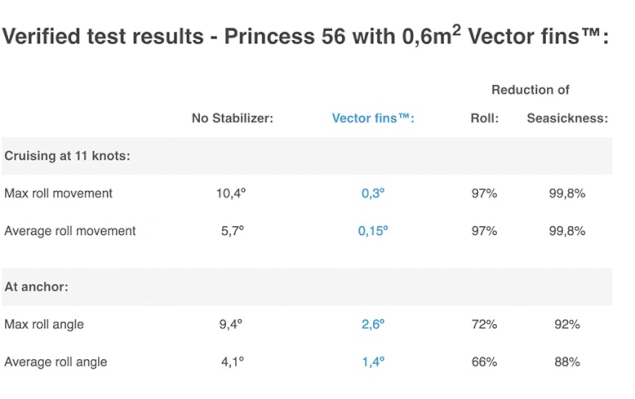Select the 5,7° average roll value
Screen dimensions: 635x399
tap(232, 231)
